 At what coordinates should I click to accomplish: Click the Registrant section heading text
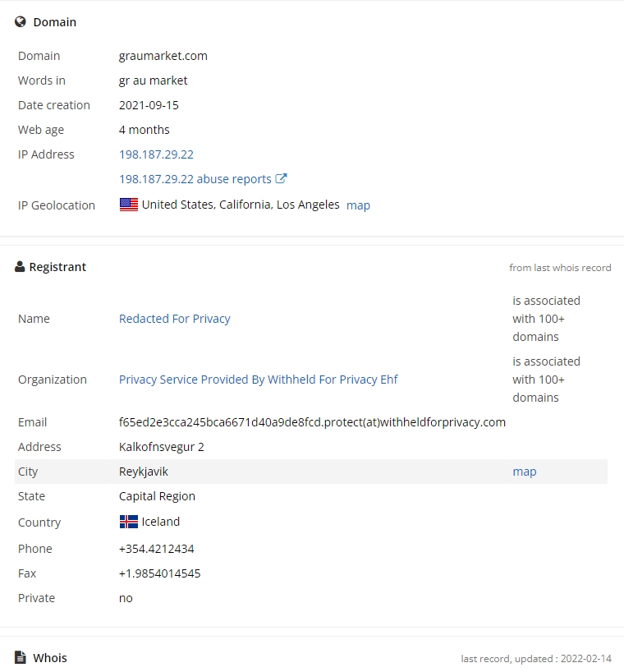(x=57, y=267)
